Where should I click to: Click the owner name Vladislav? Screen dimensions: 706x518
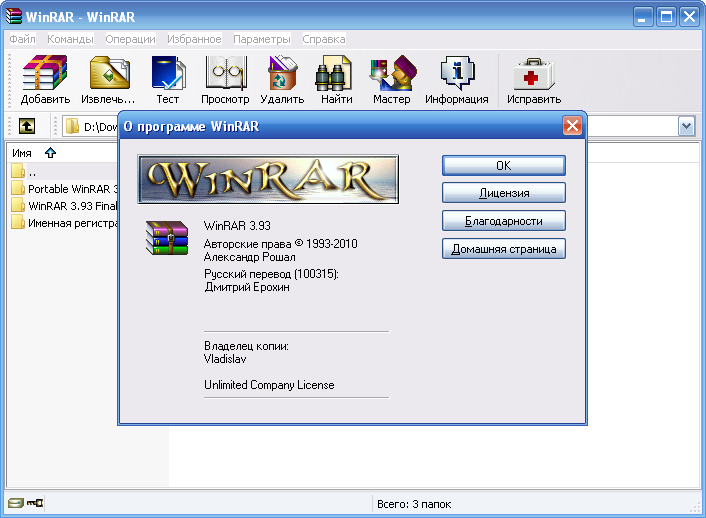[225, 359]
